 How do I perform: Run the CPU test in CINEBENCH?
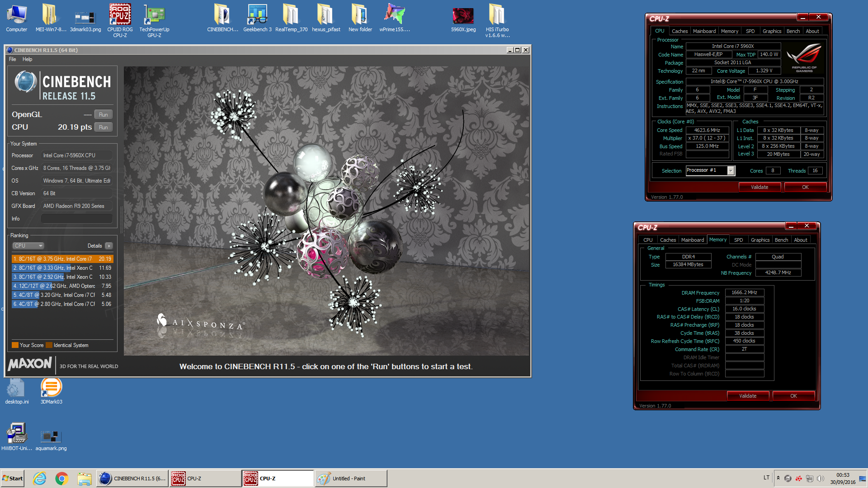(103, 127)
